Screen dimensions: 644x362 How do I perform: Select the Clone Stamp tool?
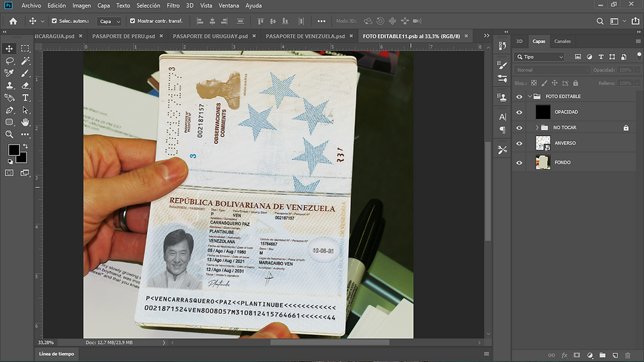pyautogui.click(x=9, y=85)
